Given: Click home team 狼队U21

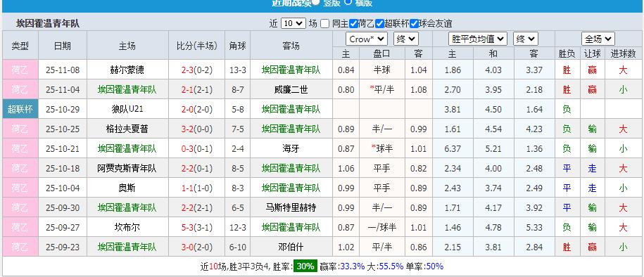Looking at the screenshot, I should [127, 109].
